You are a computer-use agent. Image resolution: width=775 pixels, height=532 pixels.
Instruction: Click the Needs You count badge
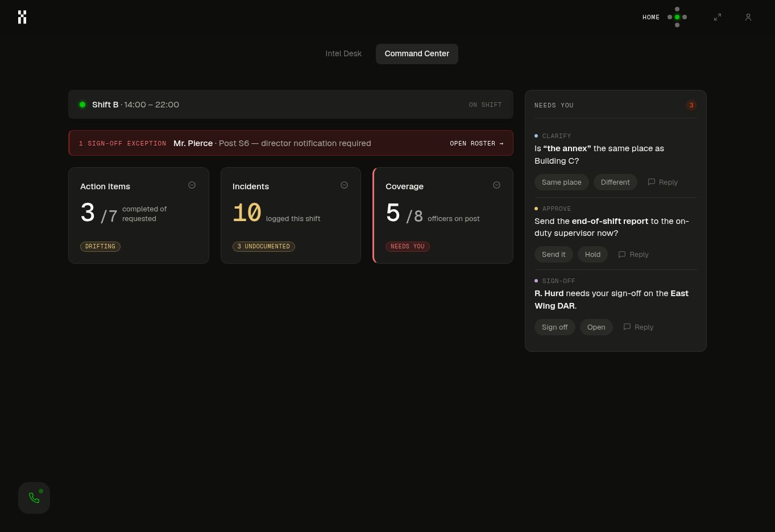[x=691, y=105]
